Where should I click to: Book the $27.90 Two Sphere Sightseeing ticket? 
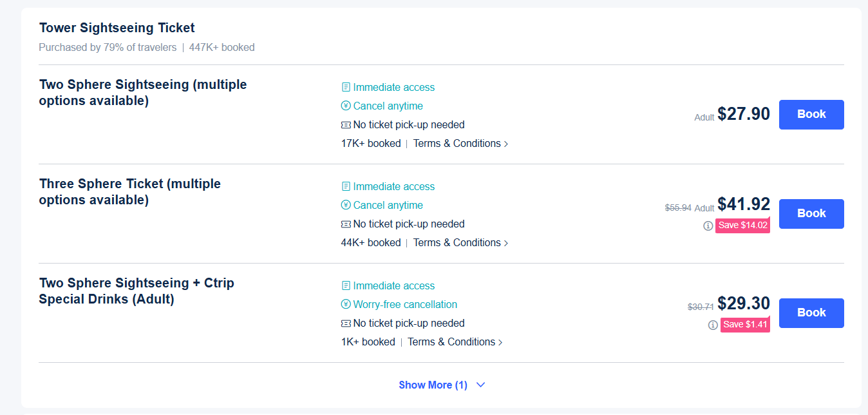[811, 115]
